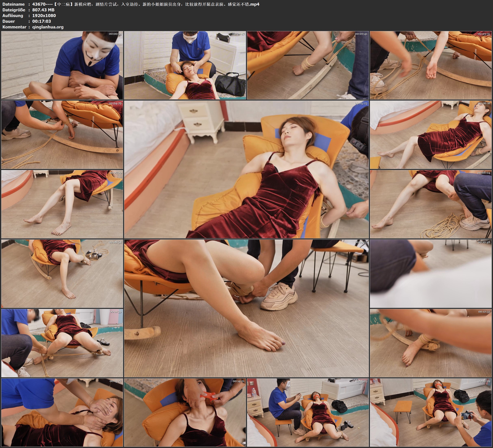
Task: Select the 00:04:29 preview frame
Action: point(62,135)
